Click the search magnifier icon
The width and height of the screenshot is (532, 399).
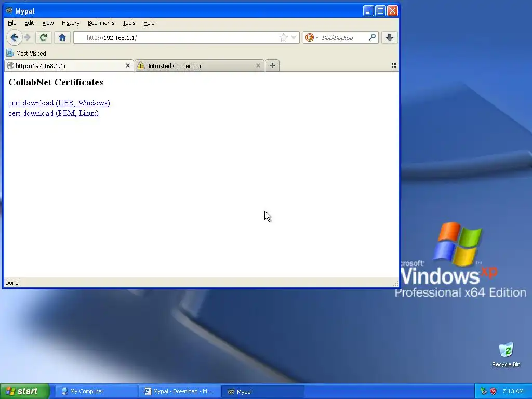[x=372, y=37]
